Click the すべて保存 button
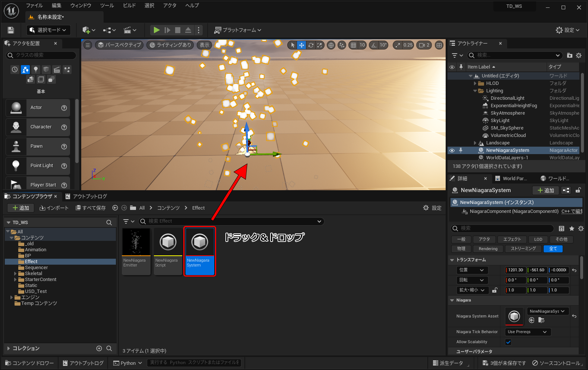This screenshot has width=588, height=370. point(91,208)
